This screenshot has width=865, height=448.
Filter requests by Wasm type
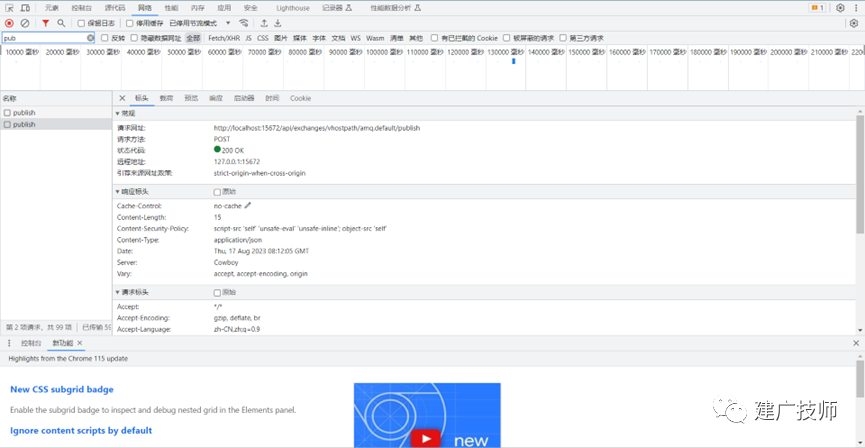pyautogui.click(x=375, y=38)
